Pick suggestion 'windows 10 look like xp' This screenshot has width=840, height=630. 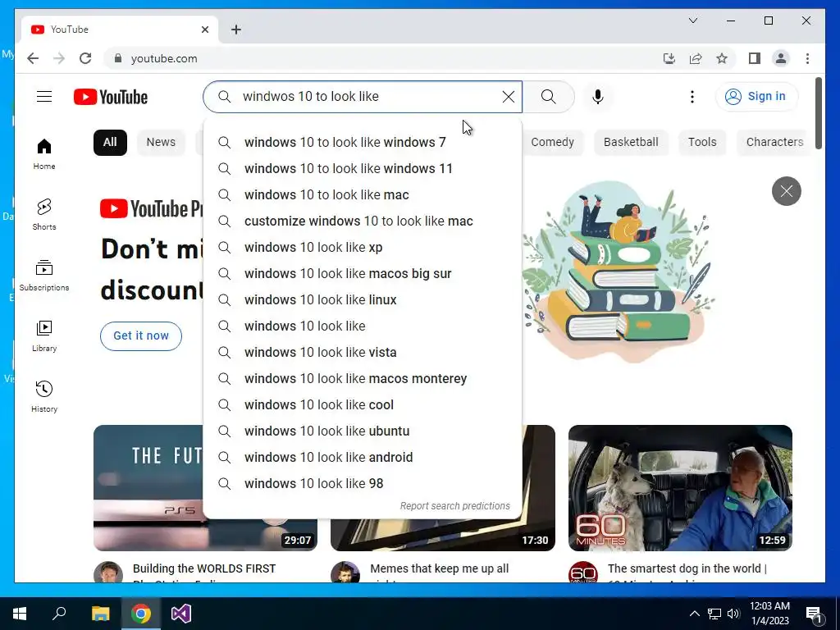363,247
